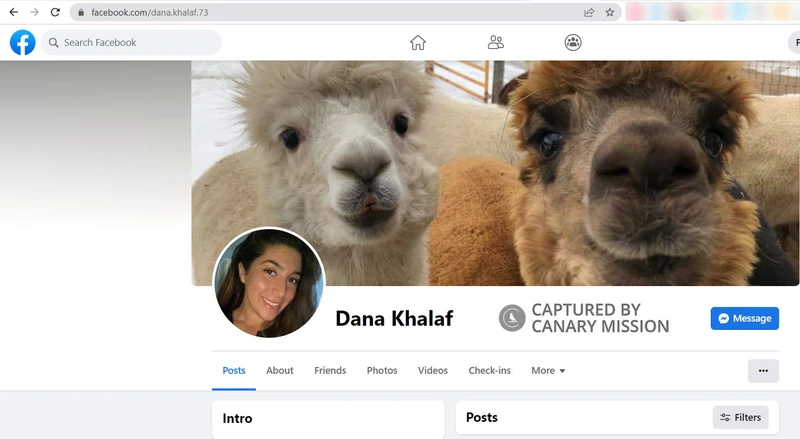Open the Groups icon in top navigation

point(573,42)
